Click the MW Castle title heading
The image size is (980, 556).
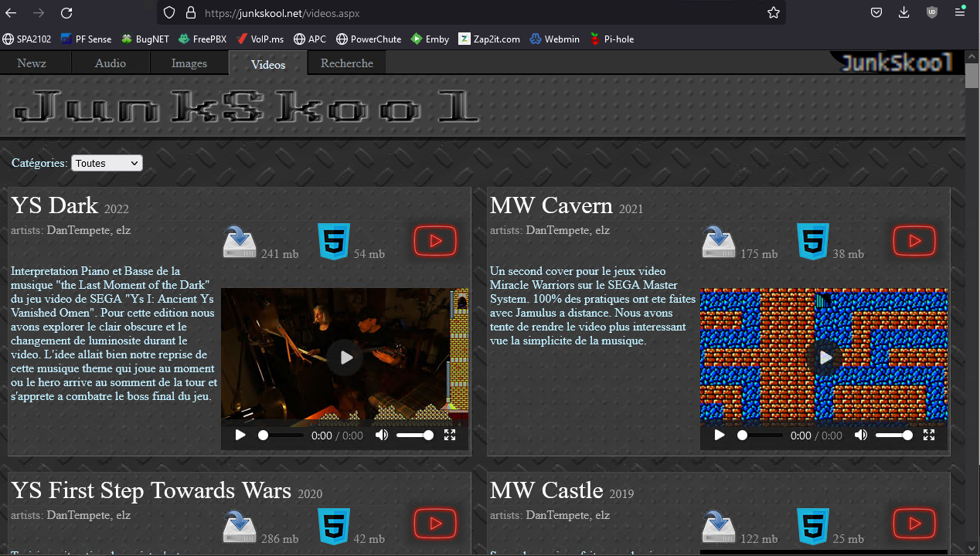[x=546, y=490]
